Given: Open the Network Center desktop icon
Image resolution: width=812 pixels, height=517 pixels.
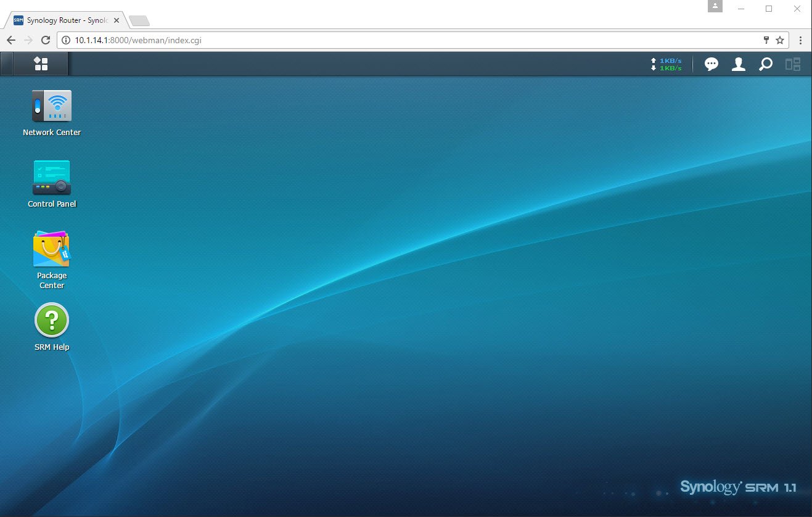Looking at the screenshot, I should point(52,106).
